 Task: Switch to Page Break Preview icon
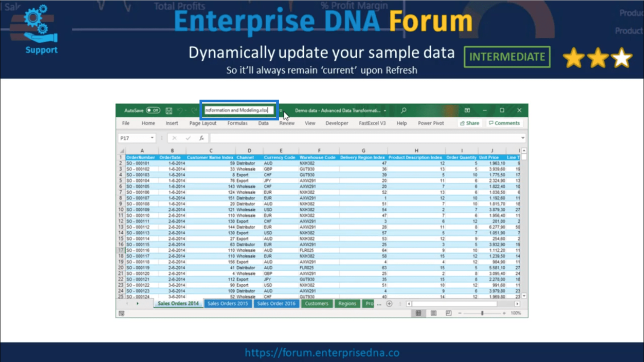click(449, 313)
